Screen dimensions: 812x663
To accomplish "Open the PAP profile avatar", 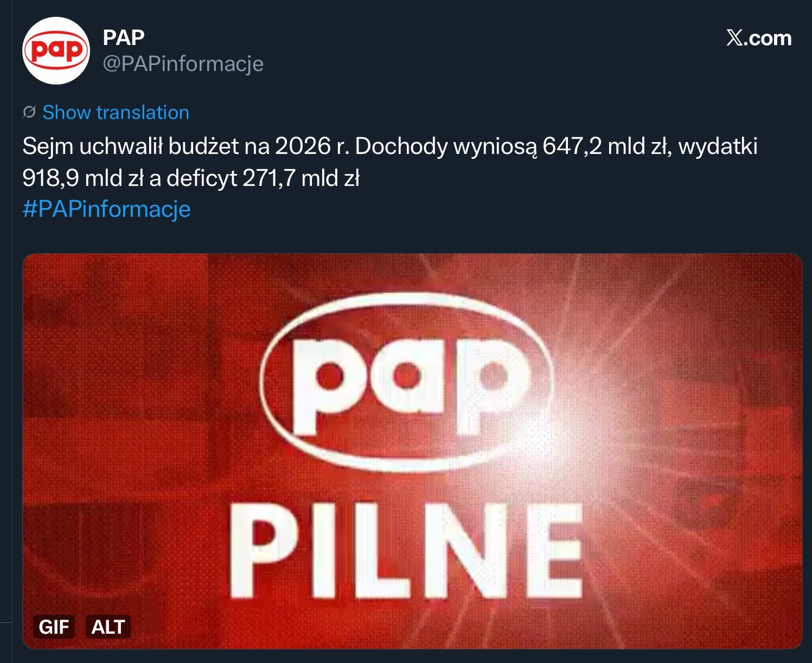I will click(56, 50).
